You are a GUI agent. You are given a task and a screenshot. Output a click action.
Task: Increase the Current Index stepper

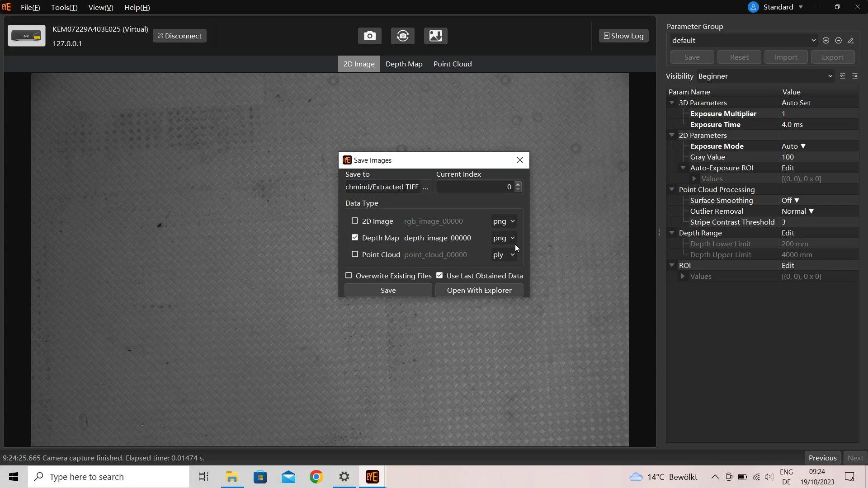pos(518,184)
